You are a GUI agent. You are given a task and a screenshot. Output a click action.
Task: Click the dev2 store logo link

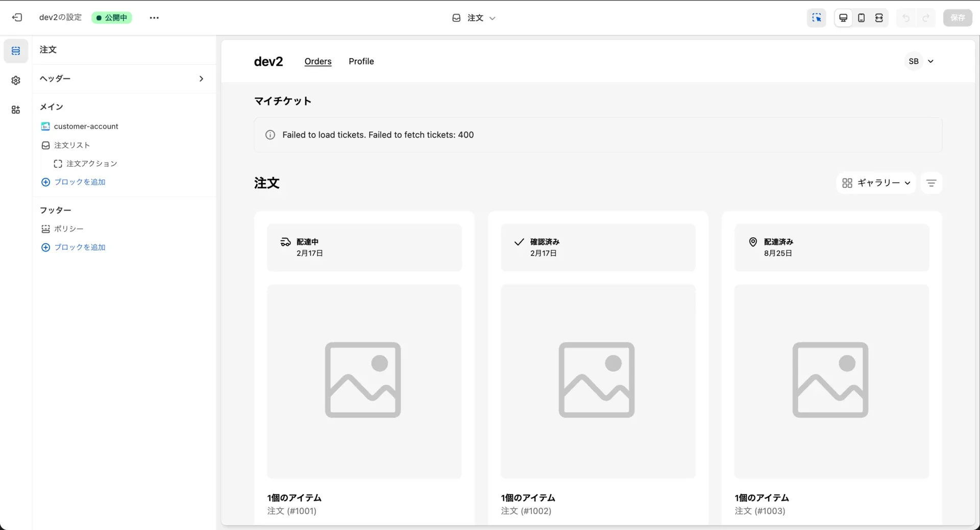click(x=268, y=61)
